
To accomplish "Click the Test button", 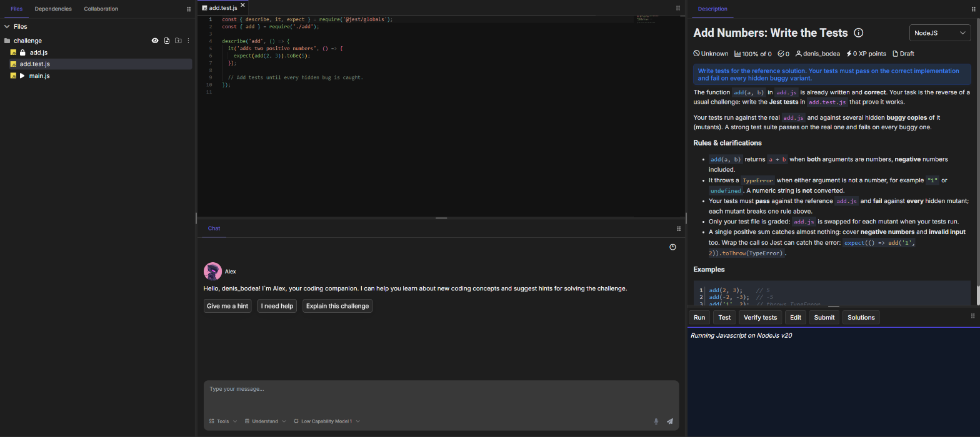I will point(724,317).
